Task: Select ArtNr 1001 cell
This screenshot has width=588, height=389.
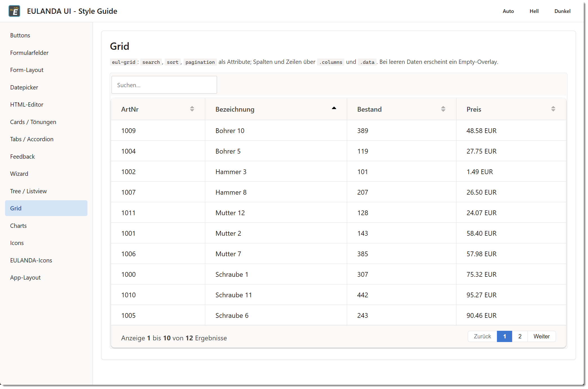Action: tap(158, 233)
